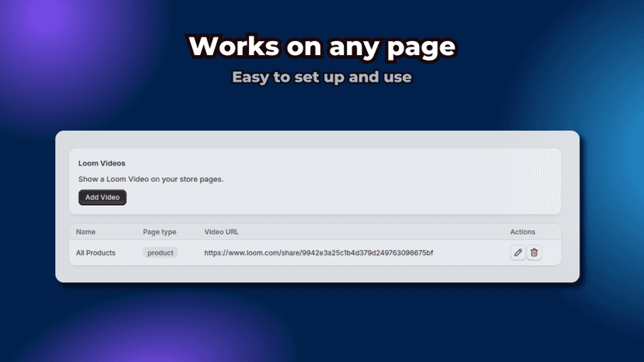Screen dimensions: 644x362
Task: Click the Name column header
Action: pos(86,232)
